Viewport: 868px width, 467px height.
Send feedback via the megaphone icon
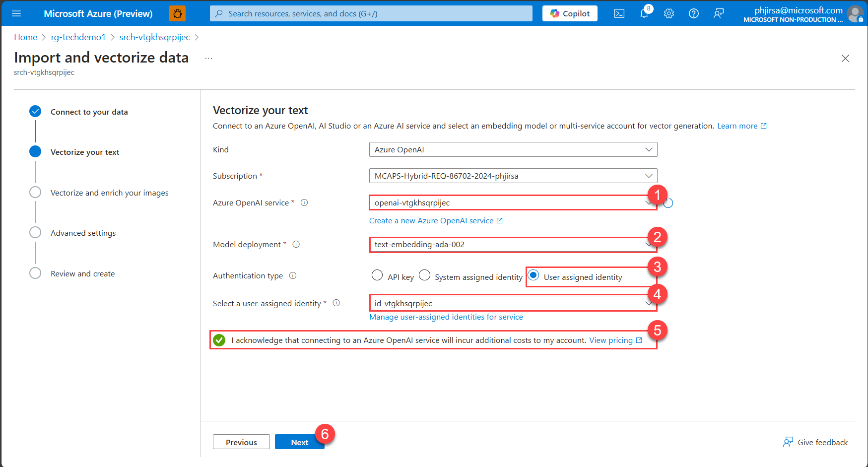pyautogui.click(x=719, y=13)
